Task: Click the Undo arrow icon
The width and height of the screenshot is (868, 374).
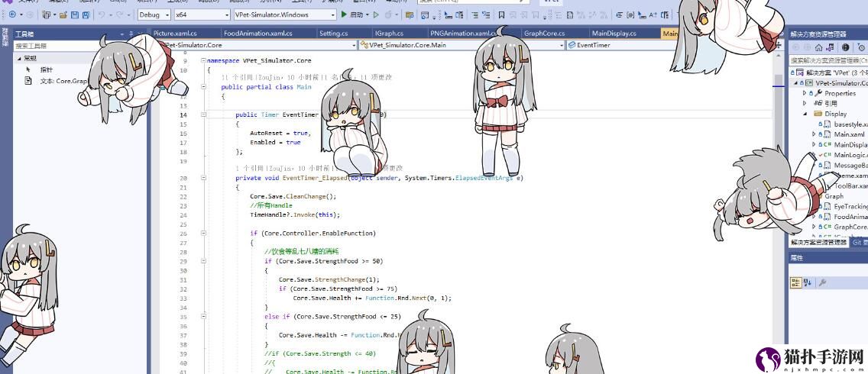Action: coord(102,15)
